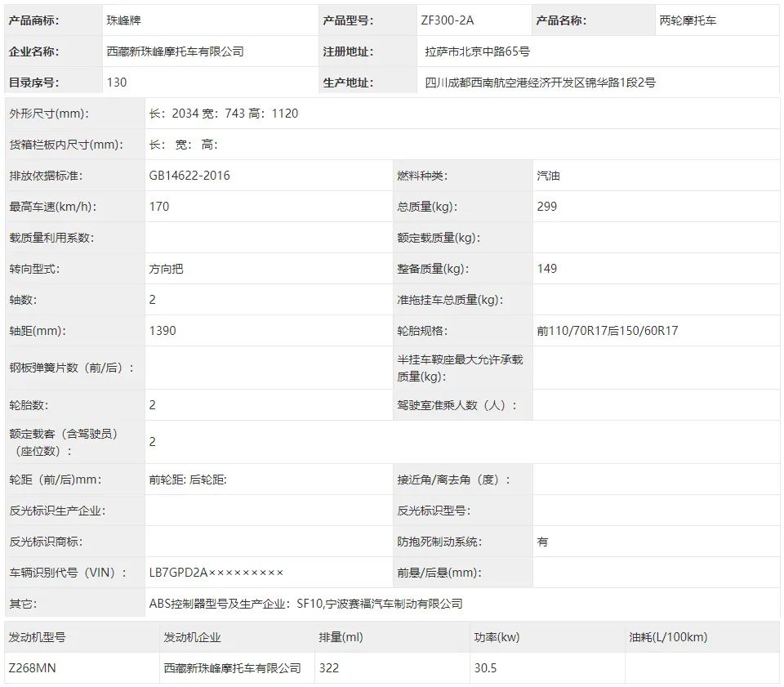Viewport: 784px width, 687px height.
Task: Click the 反光标识商标 label
Action: (x=46, y=542)
